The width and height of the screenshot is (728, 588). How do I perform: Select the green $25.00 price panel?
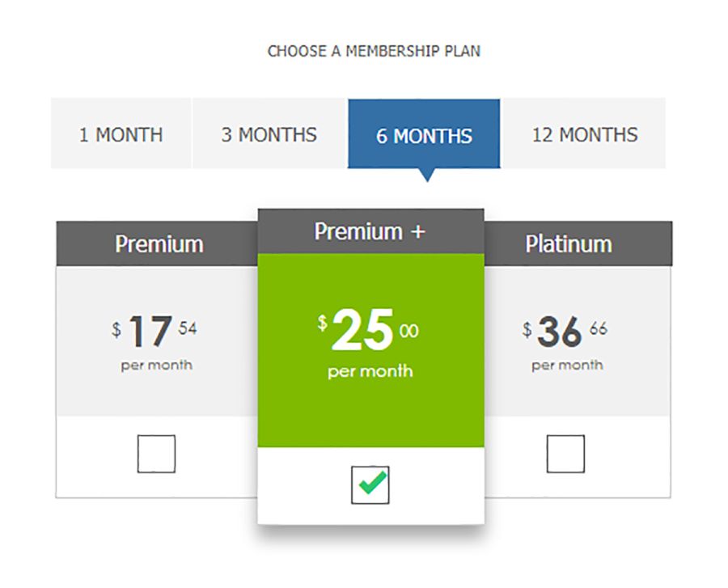(x=371, y=350)
